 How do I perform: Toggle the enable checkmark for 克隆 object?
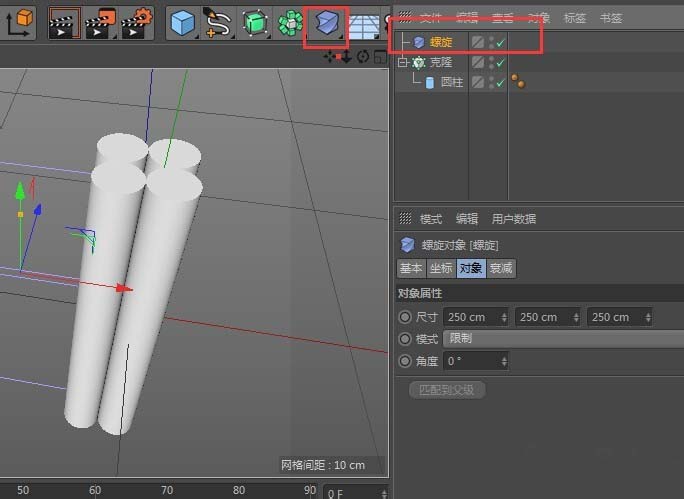[x=500, y=62]
